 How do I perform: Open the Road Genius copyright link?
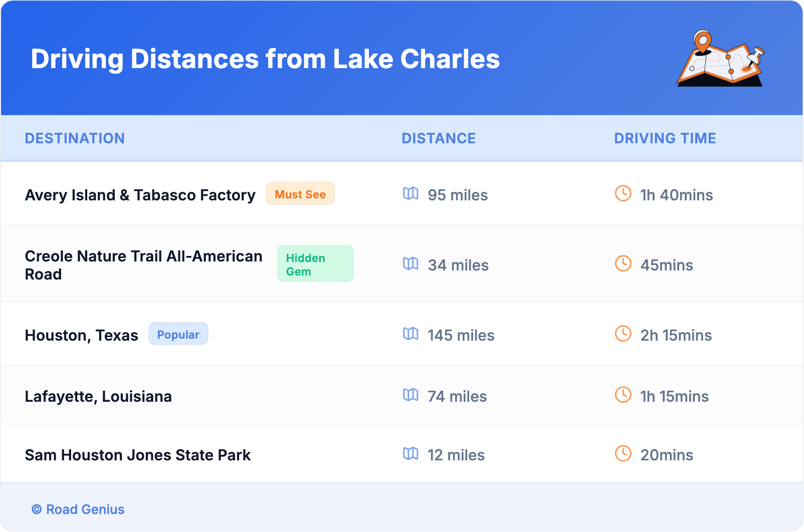click(x=78, y=509)
